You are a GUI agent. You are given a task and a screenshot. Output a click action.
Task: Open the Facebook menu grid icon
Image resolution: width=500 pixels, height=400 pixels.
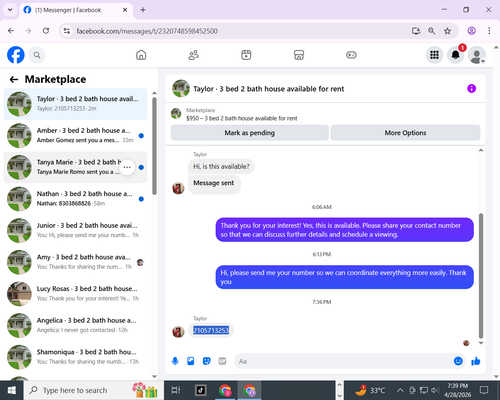click(434, 55)
